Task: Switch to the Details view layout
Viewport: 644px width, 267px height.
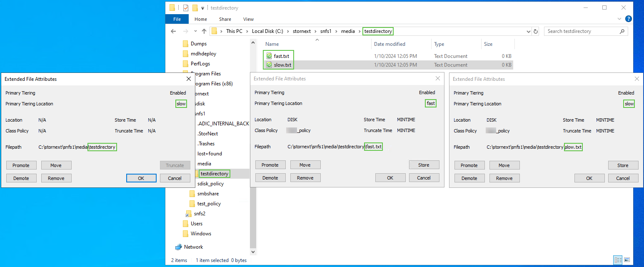Action: point(618,260)
